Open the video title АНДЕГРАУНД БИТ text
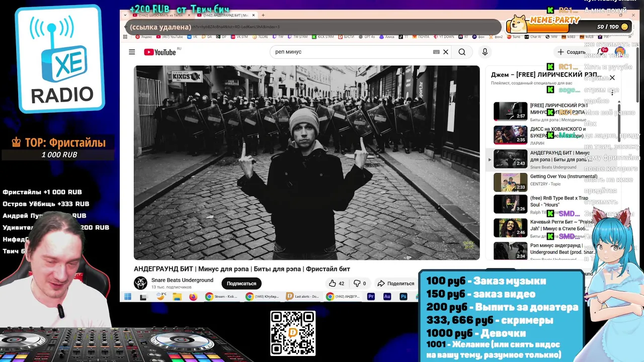The image size is (644, 362). click(x=242, y=269)
